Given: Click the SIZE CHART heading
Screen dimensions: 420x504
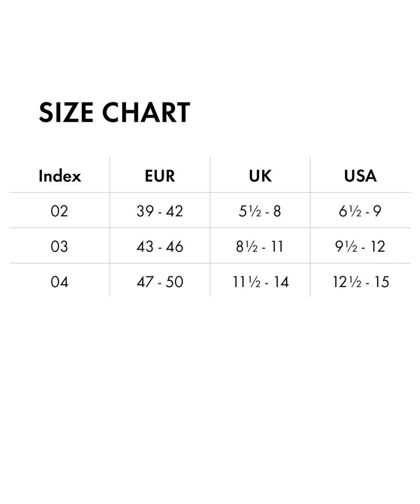Looking at the screenshot, I should coord(114,112).
